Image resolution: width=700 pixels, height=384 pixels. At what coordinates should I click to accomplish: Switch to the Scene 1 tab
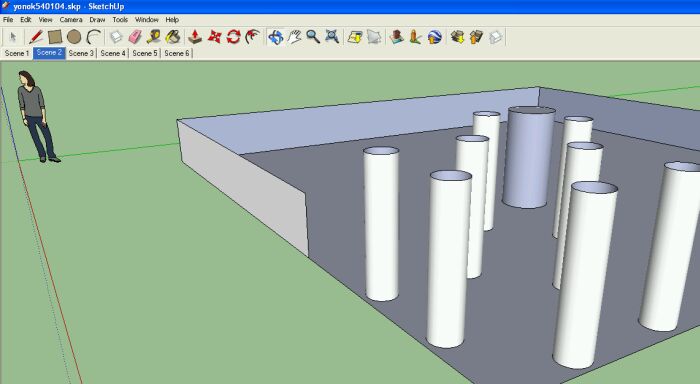coord(17,53)
